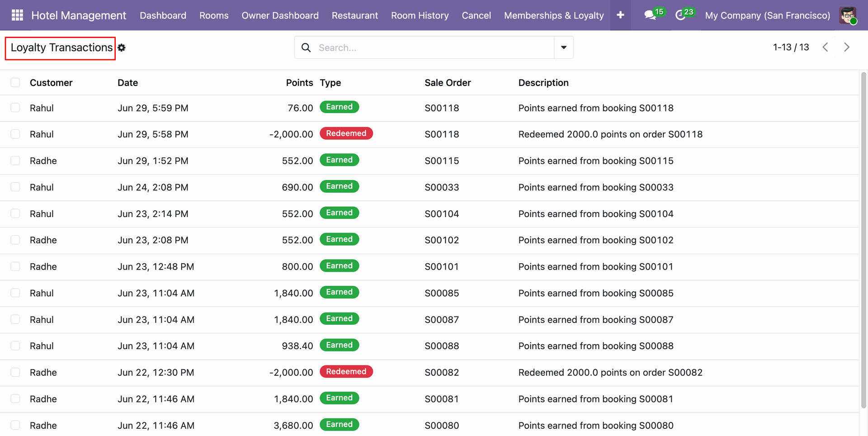Image resolution: width=868 pixels, height=436 pixels.
Task: Open the Room History menu
Action: 420,15
